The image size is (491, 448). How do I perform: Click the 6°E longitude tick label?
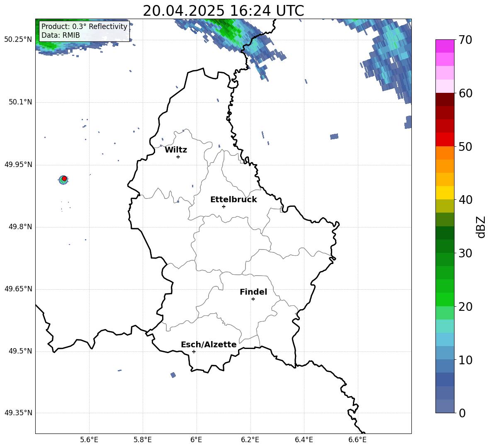[196, 440]
